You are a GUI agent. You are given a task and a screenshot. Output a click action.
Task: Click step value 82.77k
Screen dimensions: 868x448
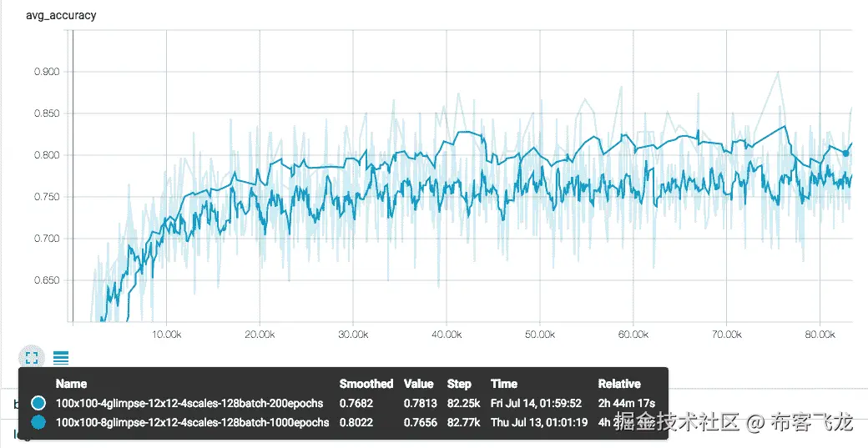click(464, 423)
